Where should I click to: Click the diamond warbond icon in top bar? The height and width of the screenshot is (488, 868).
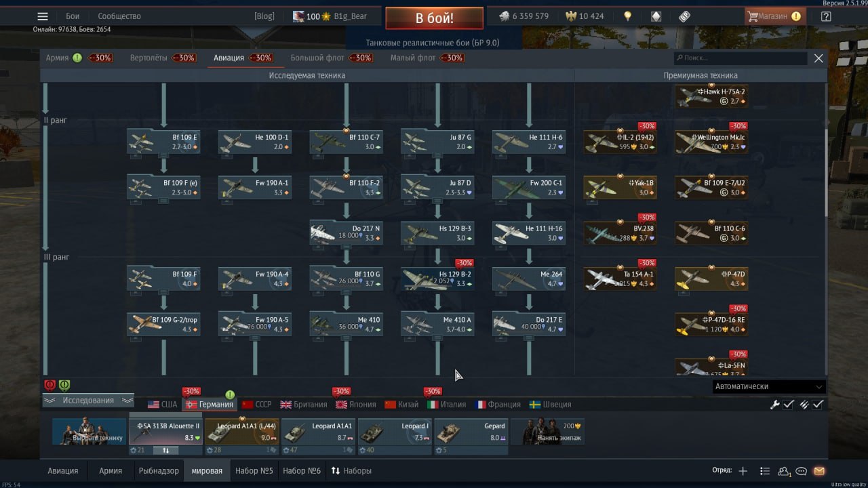point(656,16)
